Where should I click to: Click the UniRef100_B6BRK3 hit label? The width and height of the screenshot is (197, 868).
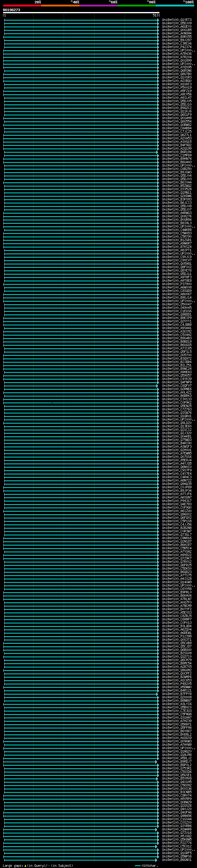pyautogui.click(x=177, y=396)
